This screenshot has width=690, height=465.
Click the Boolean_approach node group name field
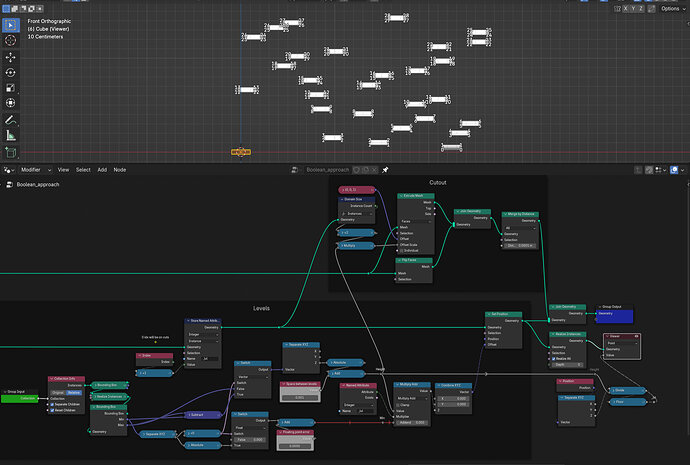point(327,170)
